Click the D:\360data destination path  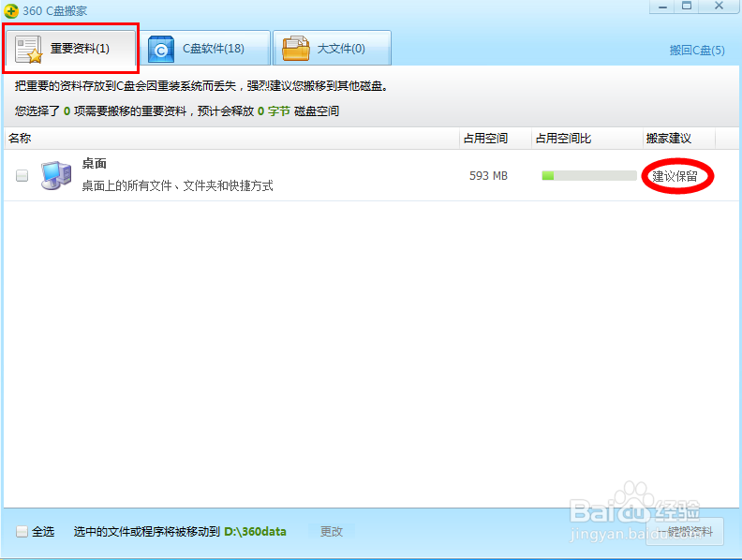pos(255,532)
